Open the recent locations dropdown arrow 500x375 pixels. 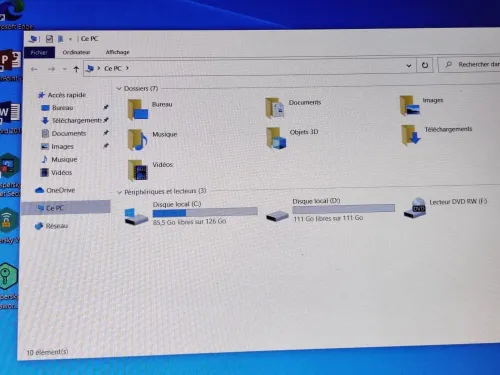(x=65, y=69)
